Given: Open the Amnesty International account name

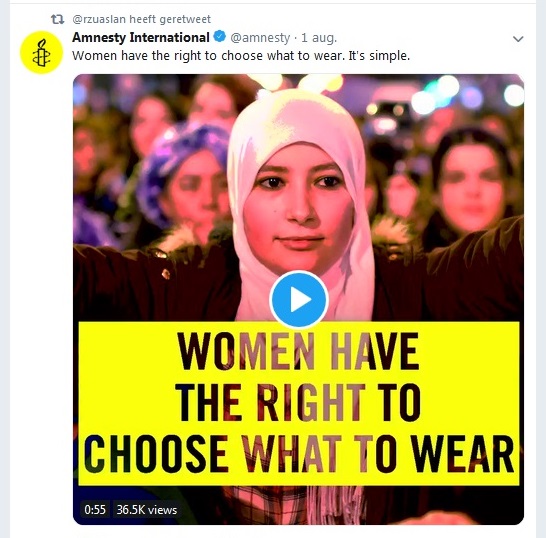Looking at the screenshot, I should coord(141,37).
